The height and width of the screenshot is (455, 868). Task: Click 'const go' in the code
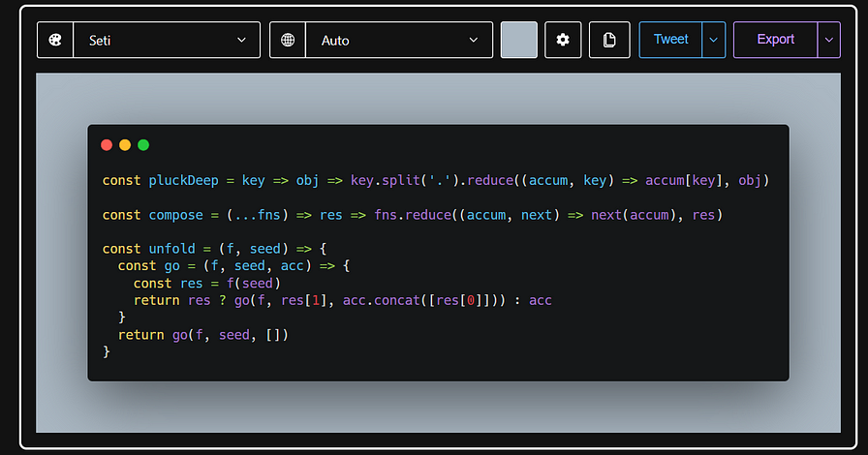click(148, 265)
